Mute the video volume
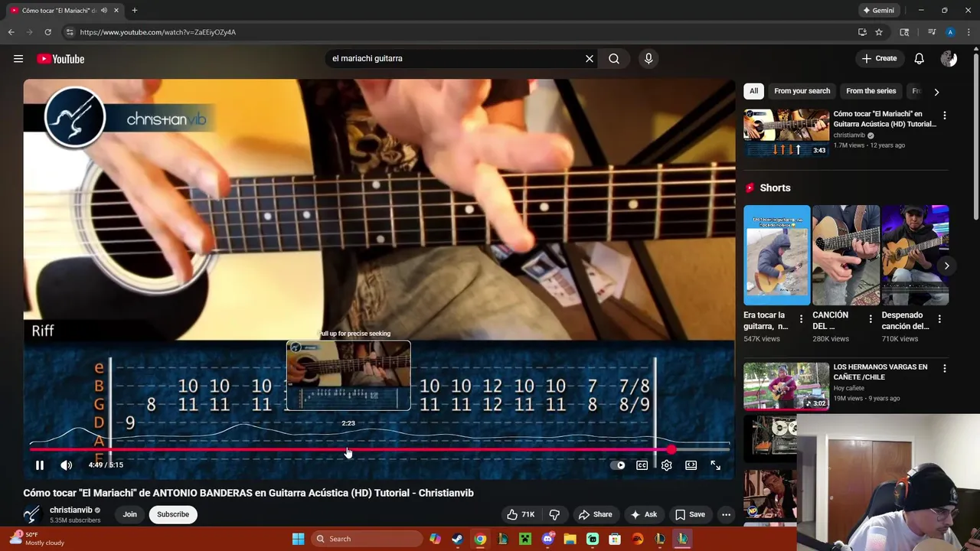The width and height of the screenshot is (980, 551). [67, 465]
